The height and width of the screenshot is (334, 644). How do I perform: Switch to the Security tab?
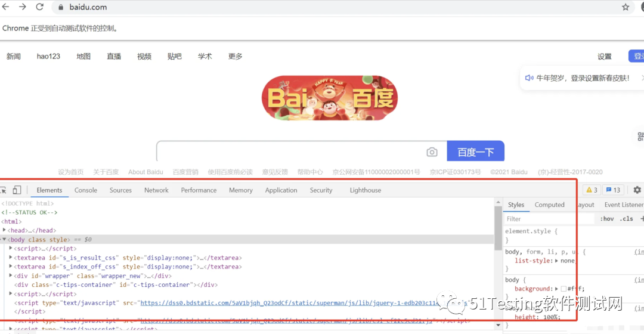click(321, 190)
